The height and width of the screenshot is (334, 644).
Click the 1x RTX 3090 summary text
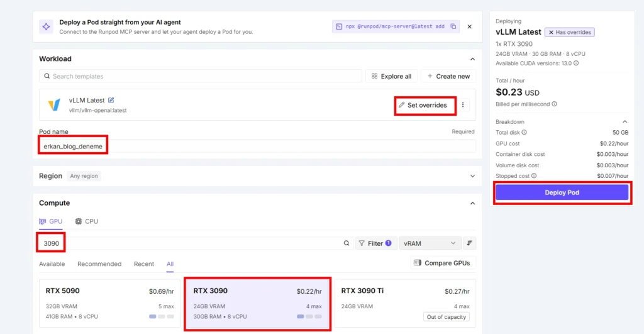coord(514,44)
